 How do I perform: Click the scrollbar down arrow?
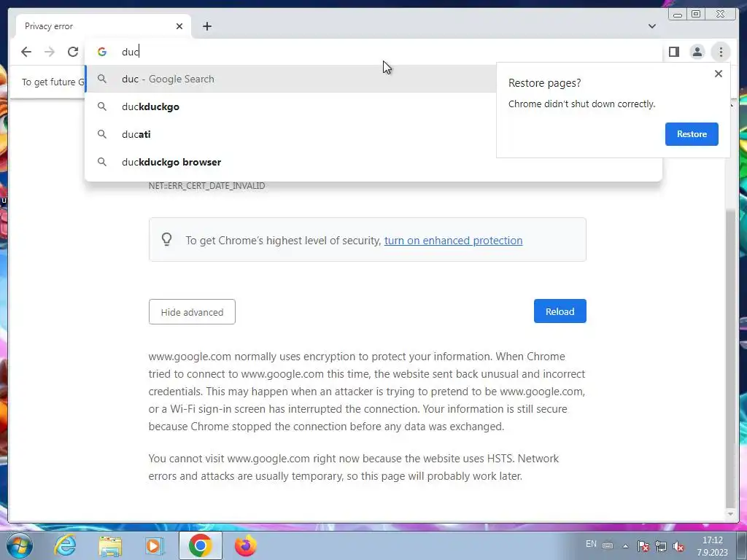point(729,514)
